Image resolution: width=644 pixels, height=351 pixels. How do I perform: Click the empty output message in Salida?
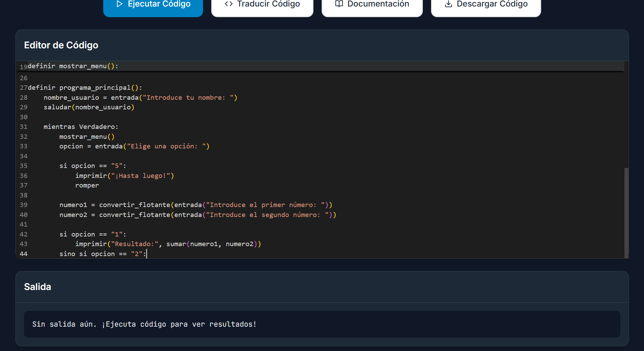(x=144, y=324)
